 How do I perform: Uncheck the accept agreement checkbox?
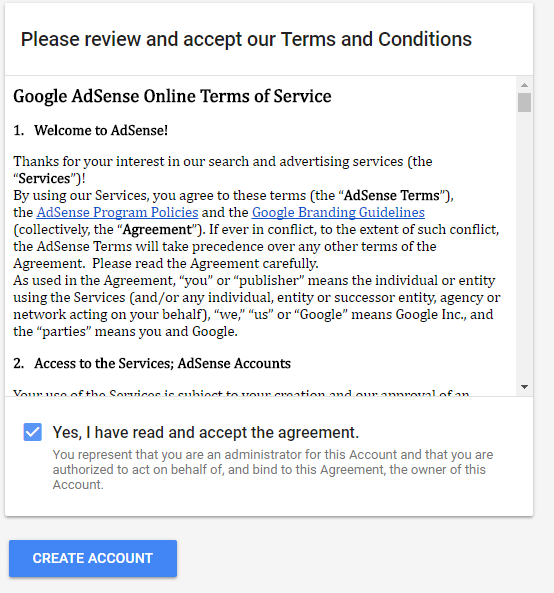pos(33,432)
